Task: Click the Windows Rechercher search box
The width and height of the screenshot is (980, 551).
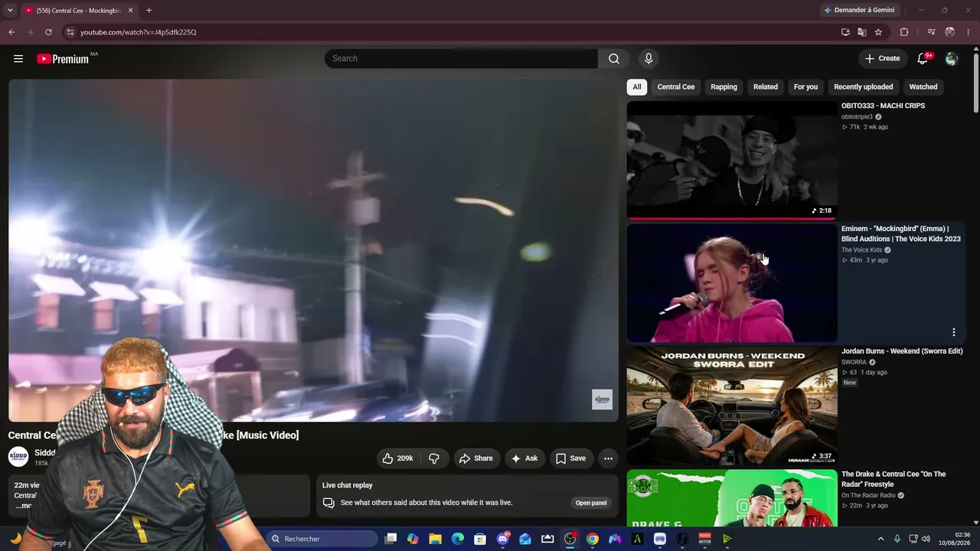Action: pos(322,539)
